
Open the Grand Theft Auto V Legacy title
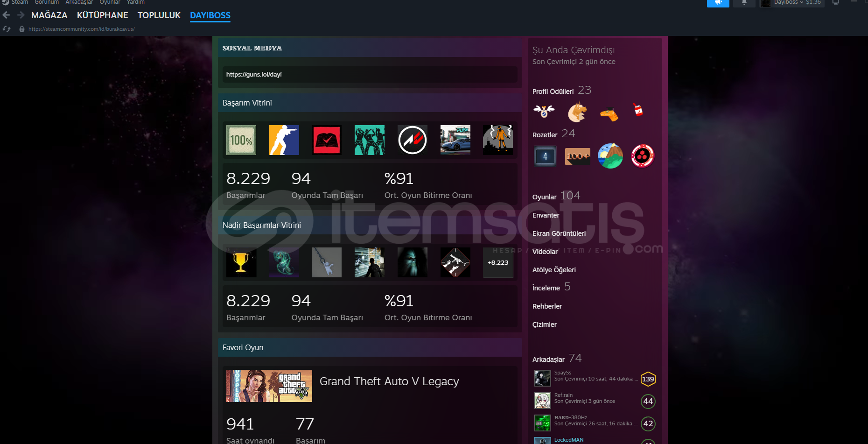coord(389,381)
